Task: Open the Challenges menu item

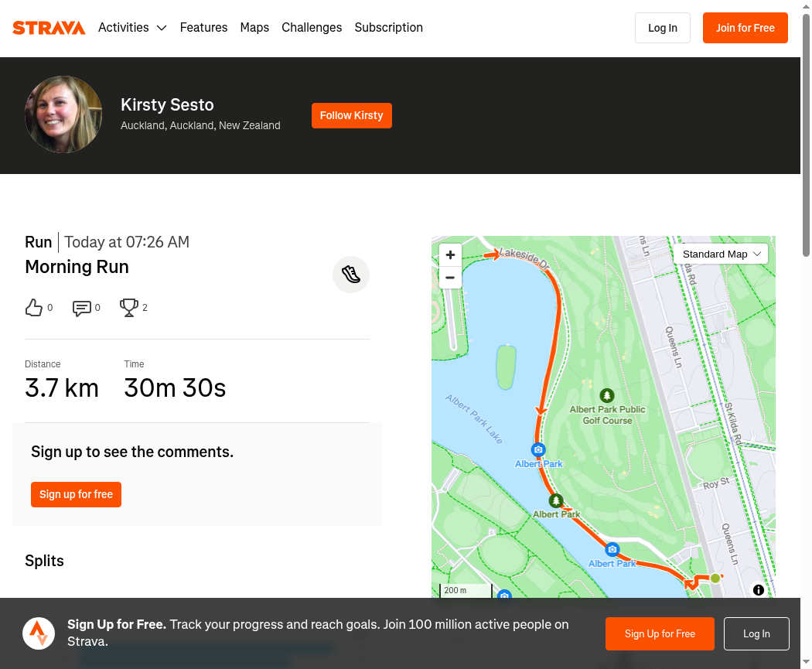Action: [x=312, y=27]
